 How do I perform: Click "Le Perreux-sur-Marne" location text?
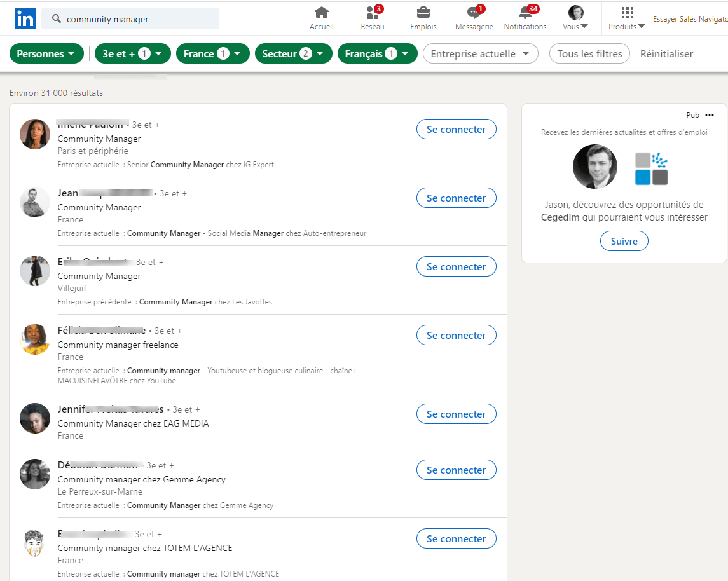coord(100,491)
